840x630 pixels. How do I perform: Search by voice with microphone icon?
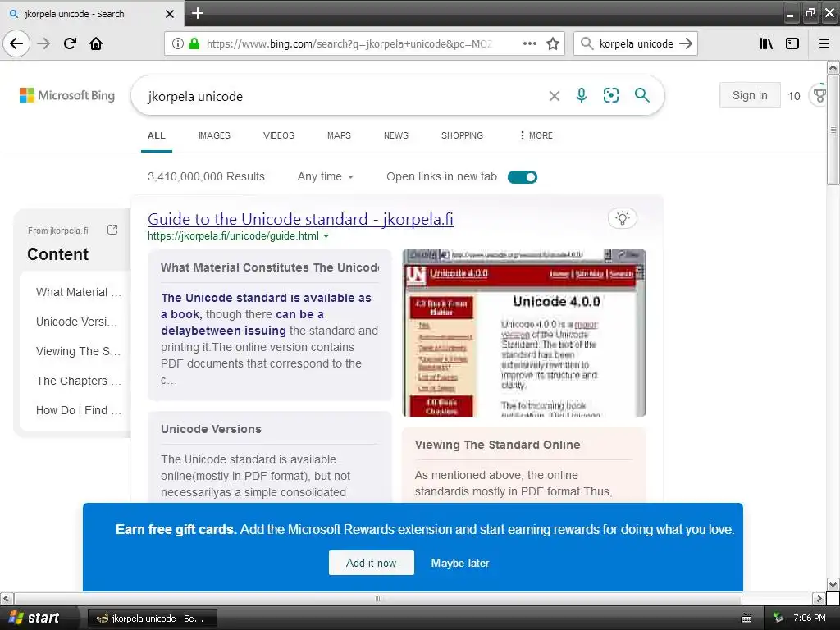point(582,95)
